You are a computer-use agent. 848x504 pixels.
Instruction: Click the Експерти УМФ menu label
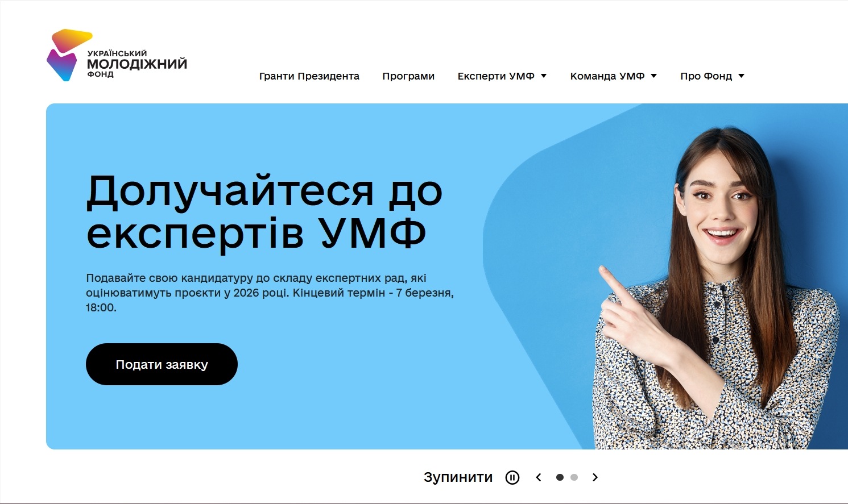coord(496,76)
